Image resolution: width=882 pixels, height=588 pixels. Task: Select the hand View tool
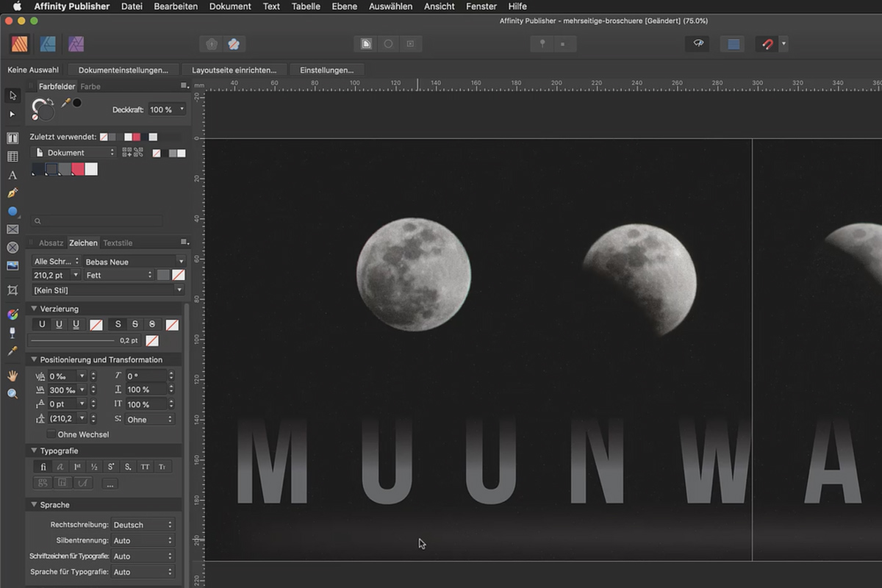[x=12, y=376]
